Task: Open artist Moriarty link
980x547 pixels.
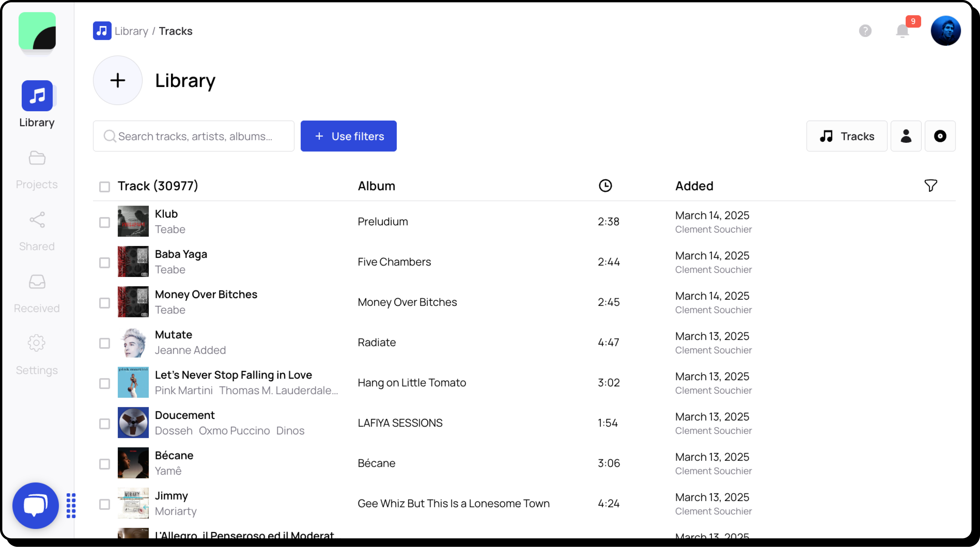Action: [x=176, y=511]
